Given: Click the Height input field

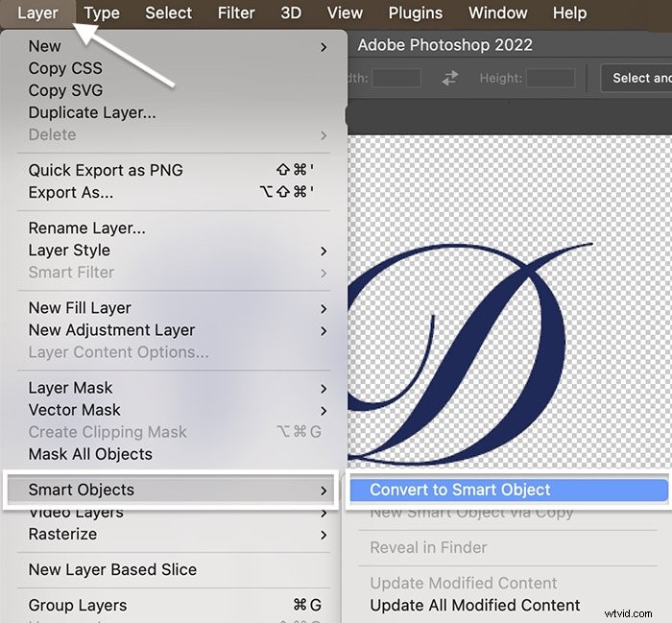Looking at the screenshot, I should pos(551,78).
